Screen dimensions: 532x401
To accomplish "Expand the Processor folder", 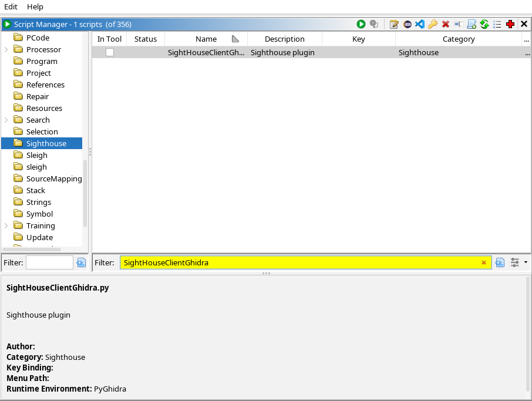I will click(x=6, y=49).
